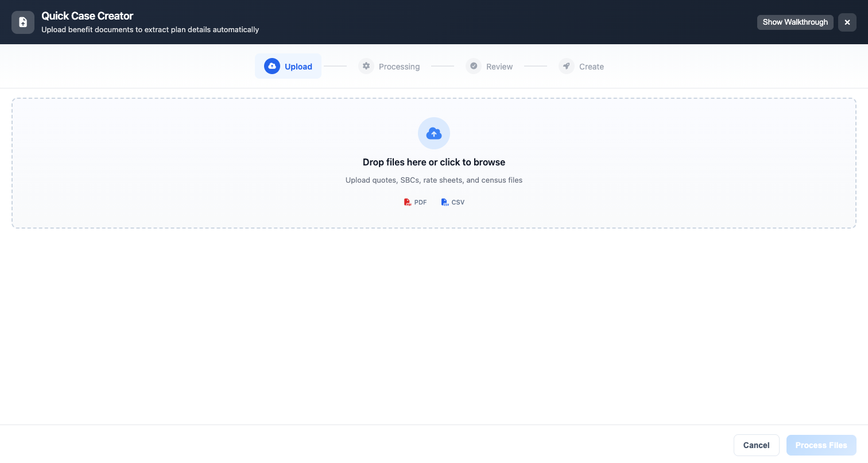Click the red PDF file icon
This screenshot has height=463, width=868.
point(408,202)
